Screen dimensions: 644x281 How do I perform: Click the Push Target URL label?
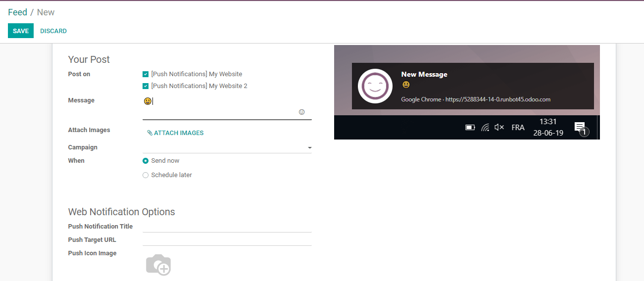[92, 240]
